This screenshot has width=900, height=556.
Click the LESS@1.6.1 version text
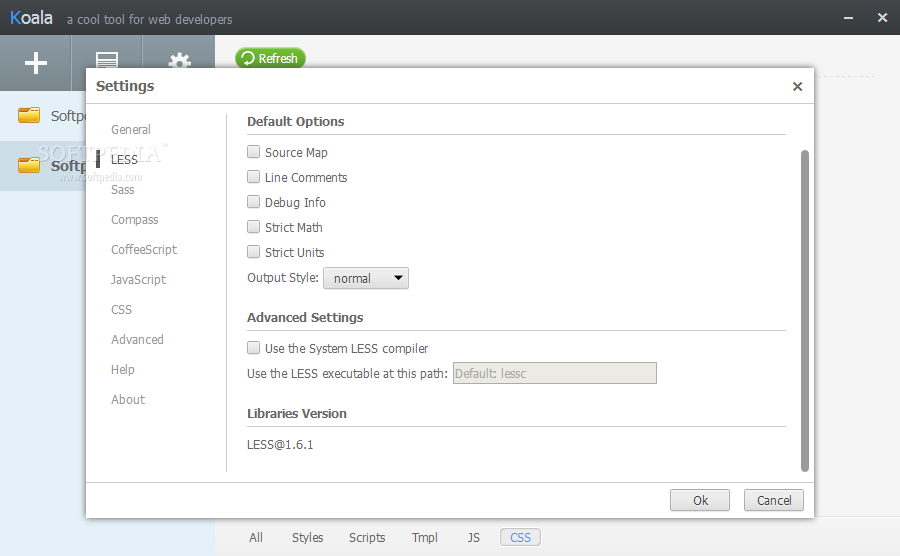(280, 445)
